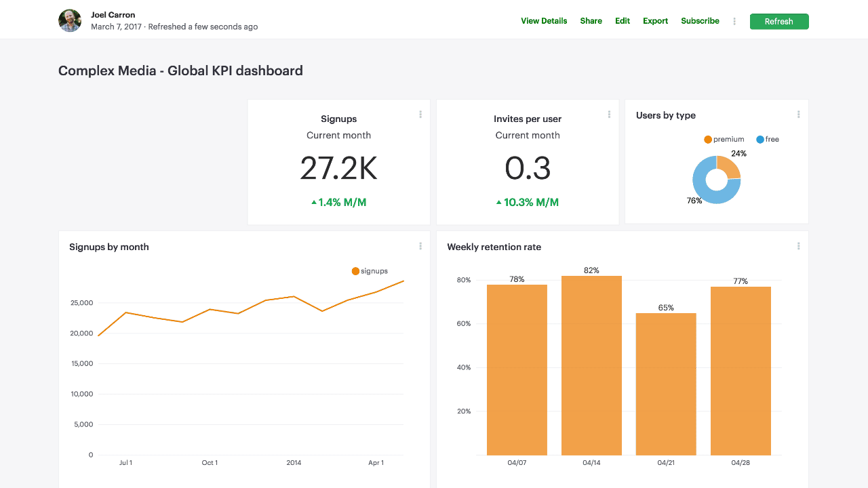The image size is (868, 488).
Task: Select Edit in the header
Action: click(x=623, y=21)
